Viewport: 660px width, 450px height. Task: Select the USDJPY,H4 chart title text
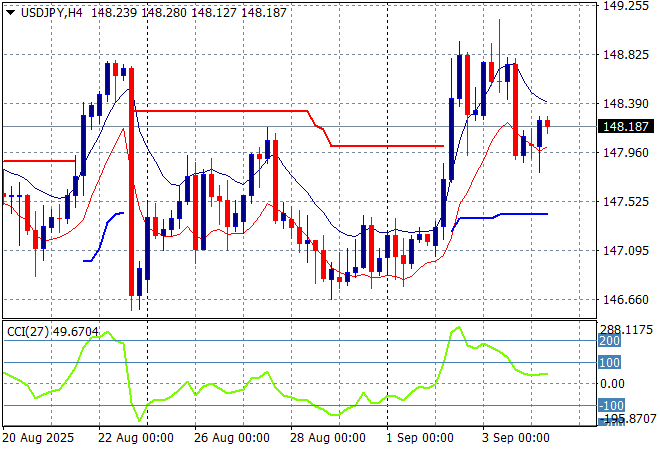(x=52, y=13)
